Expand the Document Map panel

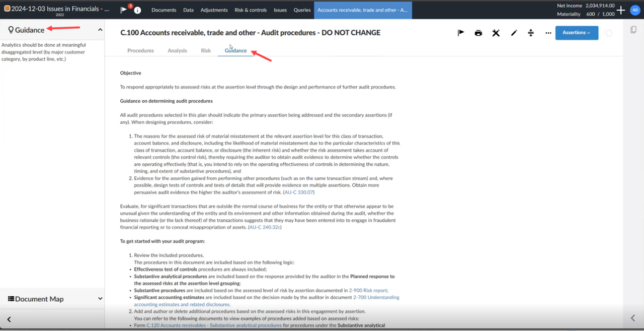(x=100, y=299)
